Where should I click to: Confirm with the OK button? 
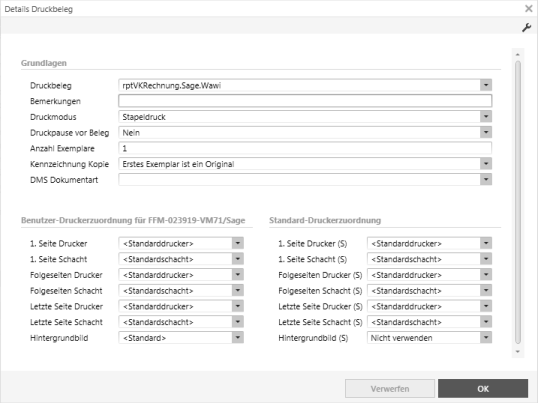click(x=483, y=389)
